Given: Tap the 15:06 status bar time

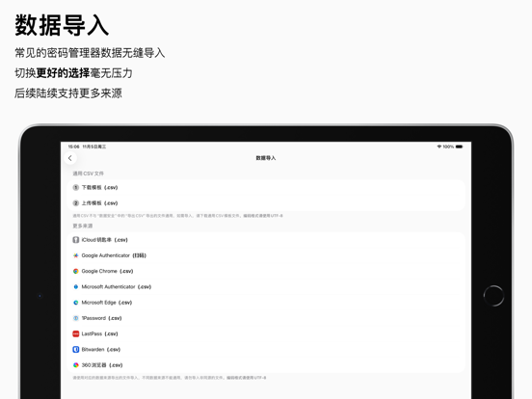Looking at the screenshot, I should (x=73, y=146).
